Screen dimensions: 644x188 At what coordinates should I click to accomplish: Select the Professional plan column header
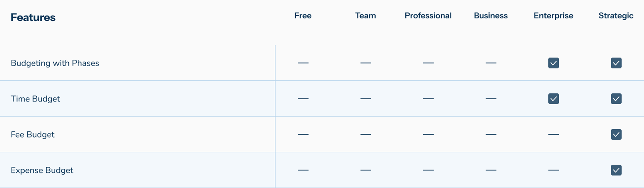(x=428, y=16)
